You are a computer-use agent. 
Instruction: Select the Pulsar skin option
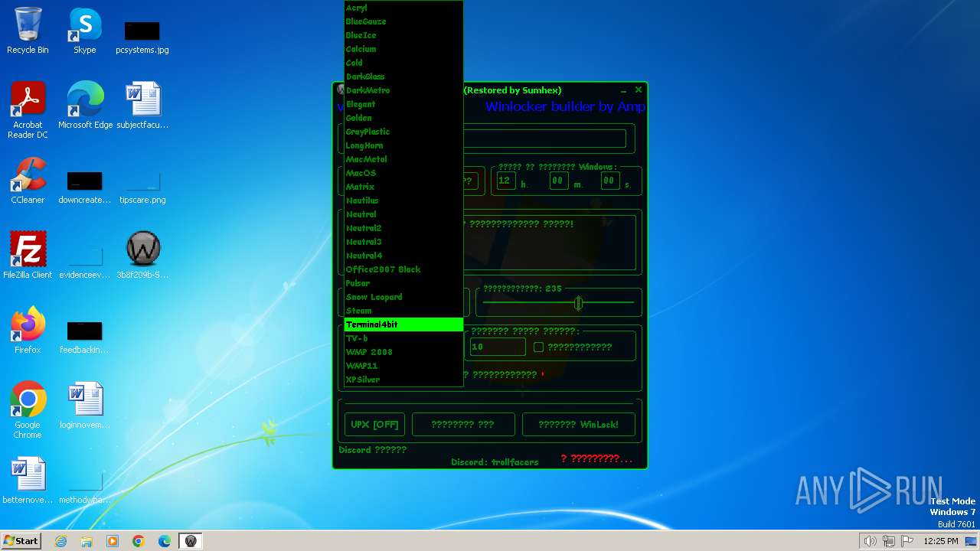pyautogui.click(x=403, y=283)
